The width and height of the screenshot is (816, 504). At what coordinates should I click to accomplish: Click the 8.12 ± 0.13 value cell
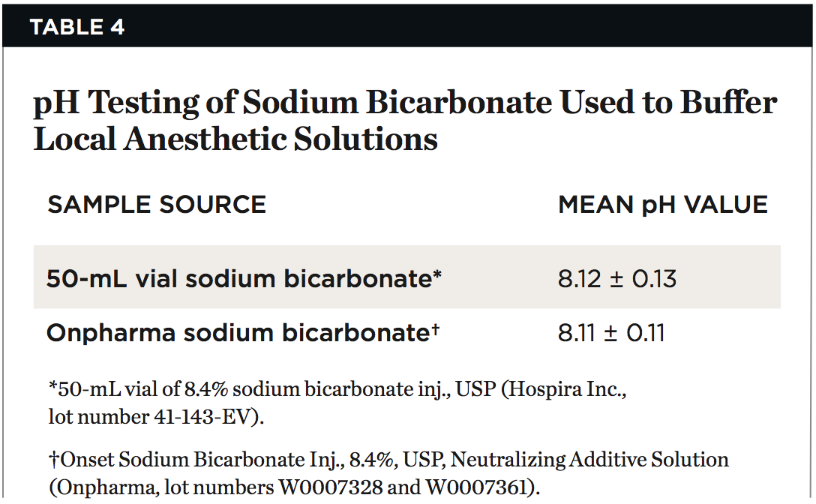(x=616, y=279)
